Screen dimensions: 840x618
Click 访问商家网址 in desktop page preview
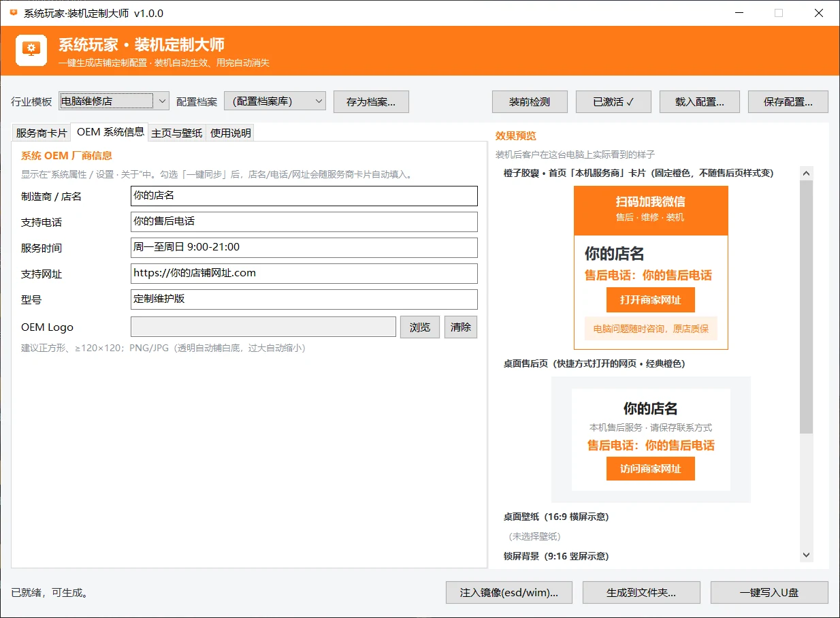coord(651,469)
